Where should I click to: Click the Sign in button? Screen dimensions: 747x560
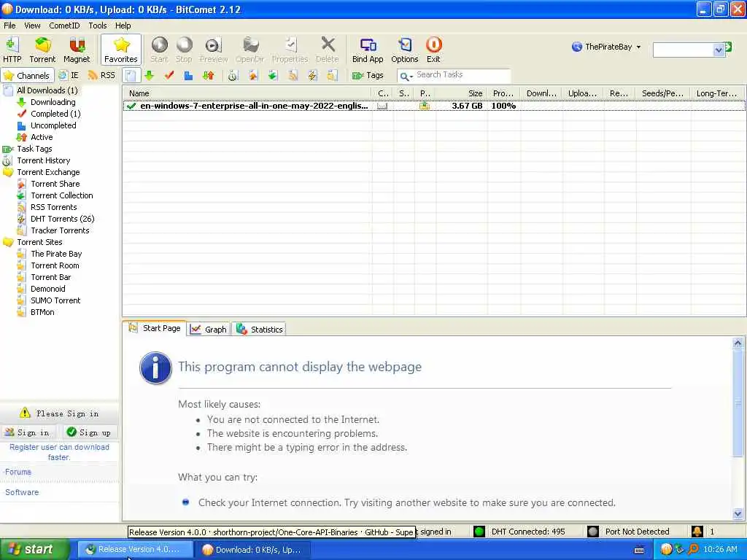[28, 432]
